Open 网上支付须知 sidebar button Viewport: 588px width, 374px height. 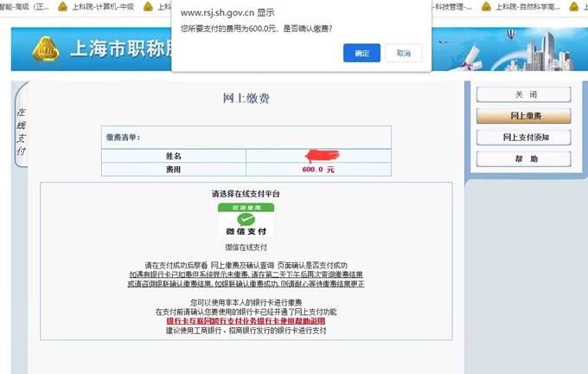point(524,137)
